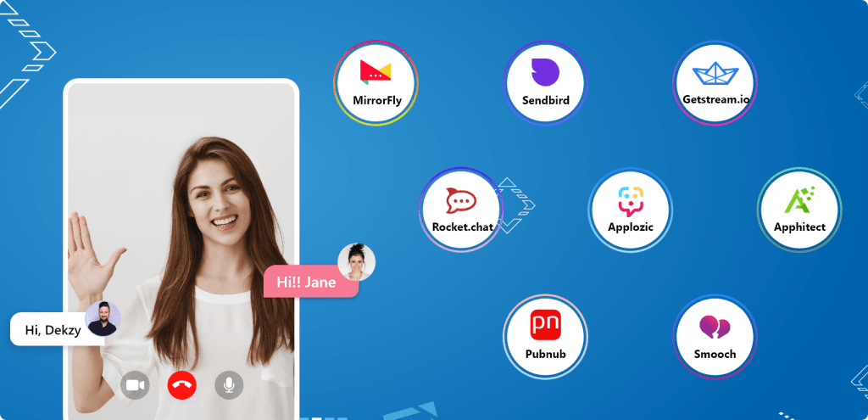Click the "Getstream.io" text label
This screenshot has height=420, width=868.
coord(715,100)
